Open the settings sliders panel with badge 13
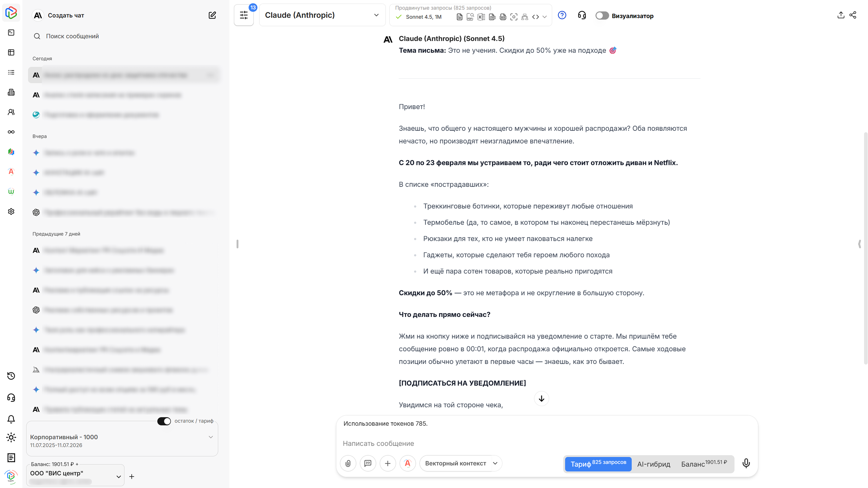This screenshot has height=488, width=868. pyautogui.click(x=244, y=15)
